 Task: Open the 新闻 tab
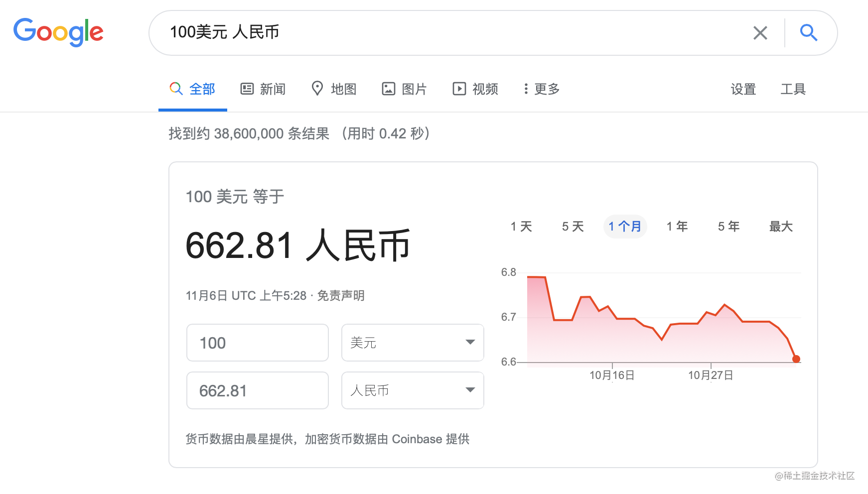click(263, 89)
